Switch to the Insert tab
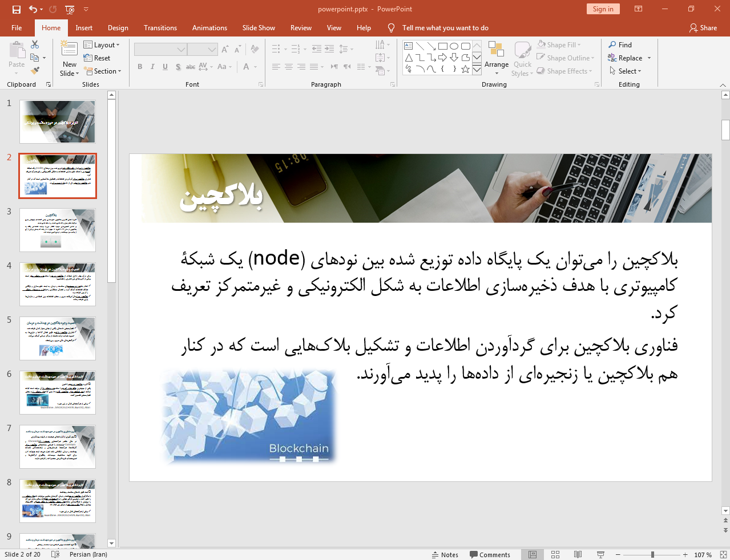The height and width of the screenshot is (560, 730). coord(84,27)
